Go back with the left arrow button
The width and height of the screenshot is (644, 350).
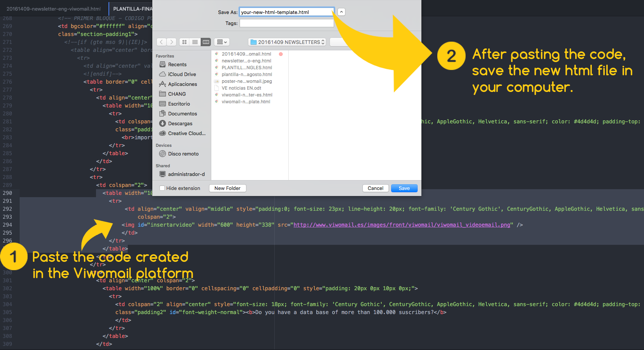pyautogui.click(x=161, y=42)
